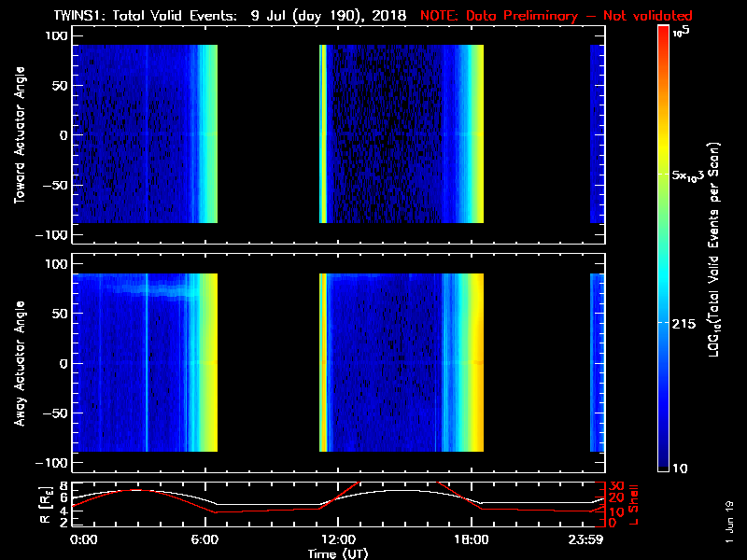The height and width of the screenshot is (560, 747).
Task: Click the '10' label at the colorbar bottom
Action: [x=681, y=468]
